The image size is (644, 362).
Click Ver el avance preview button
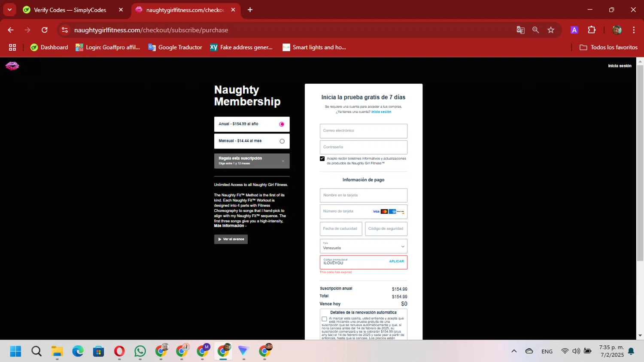[x=231, y=239]
